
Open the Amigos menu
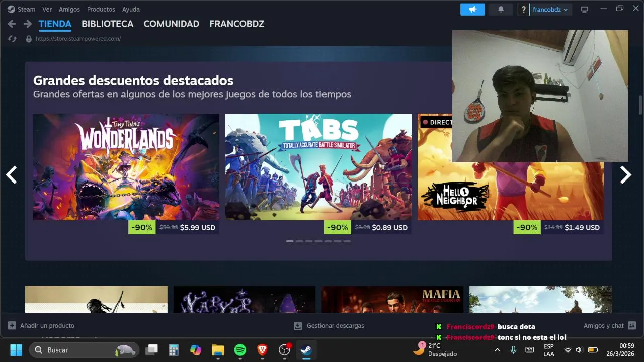69,9
